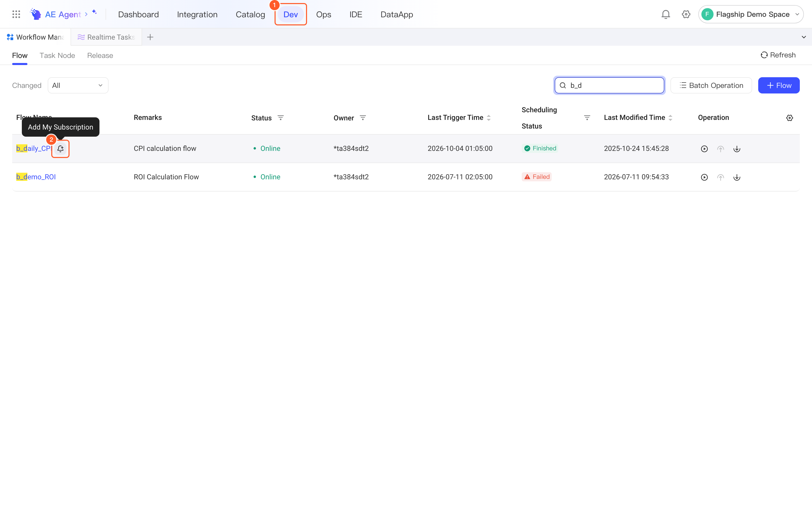
Task: Switch to the Release tab
Action: (x=100, y=55)
